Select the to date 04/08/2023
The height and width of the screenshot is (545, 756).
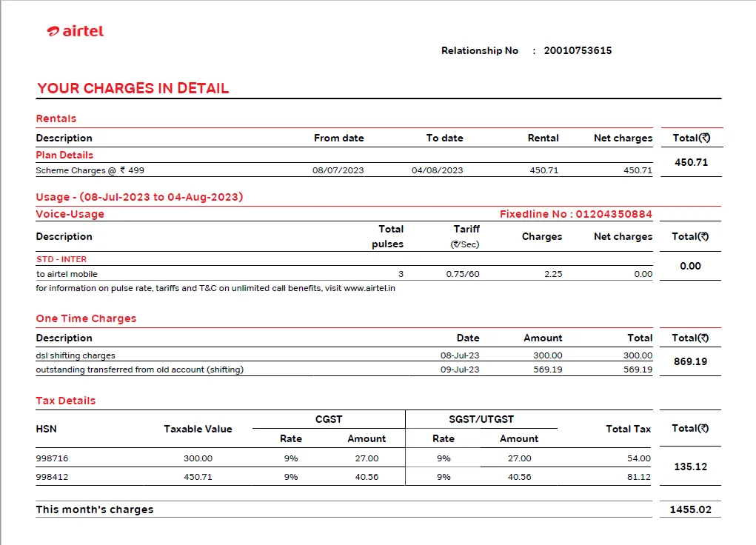(437, 170)
